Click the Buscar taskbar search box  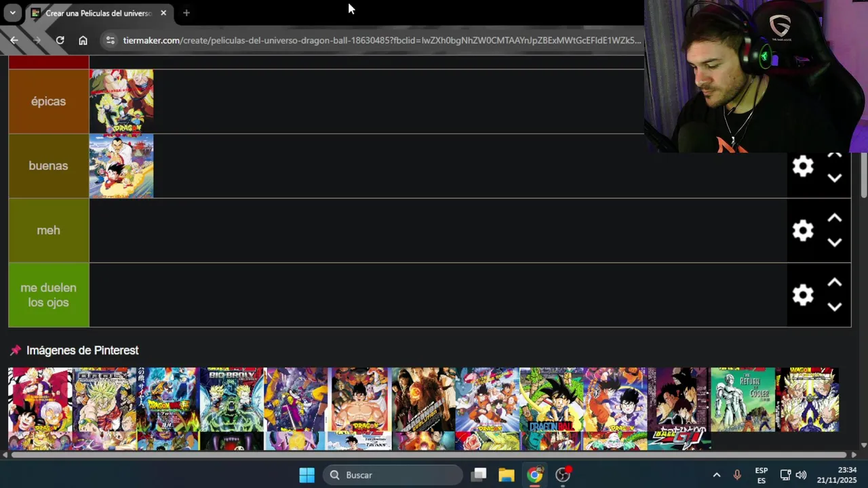click(393, 475)
